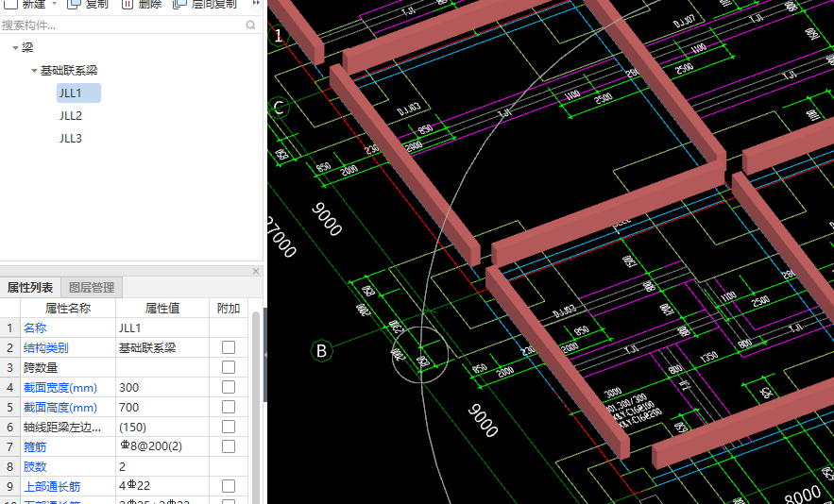Click the 截面高度(mm) property name
Screen dimensions: 834x504
(x=68, y=407)
